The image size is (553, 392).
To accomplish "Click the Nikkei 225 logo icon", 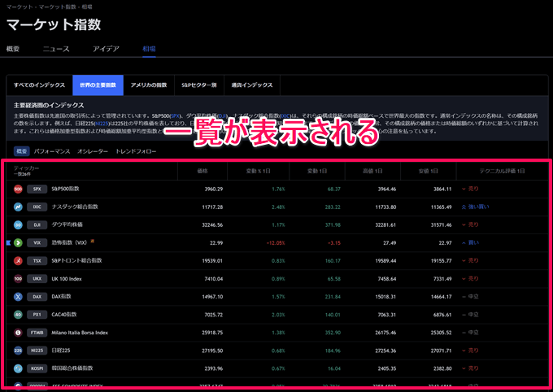I will (18, 351).
